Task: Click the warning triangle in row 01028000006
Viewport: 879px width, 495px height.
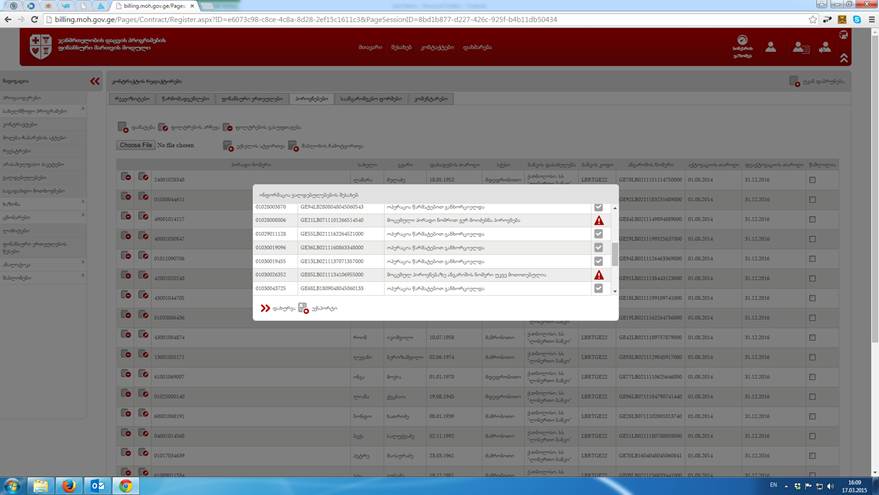Action: click(598, 220)
